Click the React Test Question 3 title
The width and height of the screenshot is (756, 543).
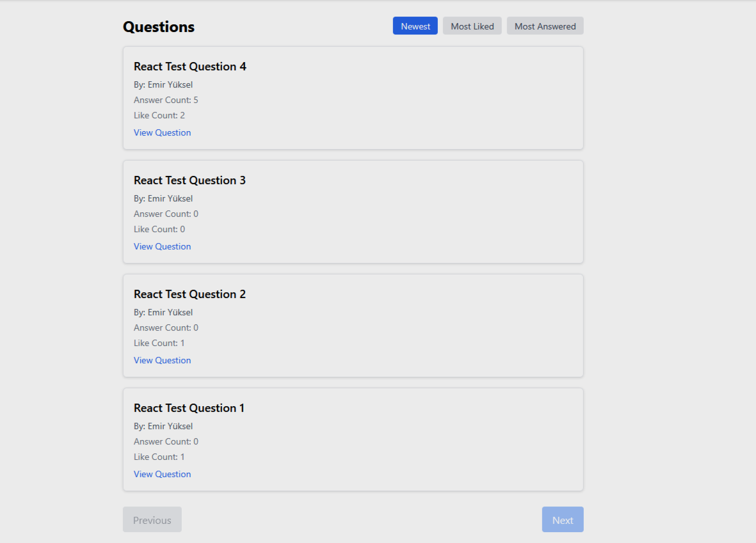(x=189, y=180)
